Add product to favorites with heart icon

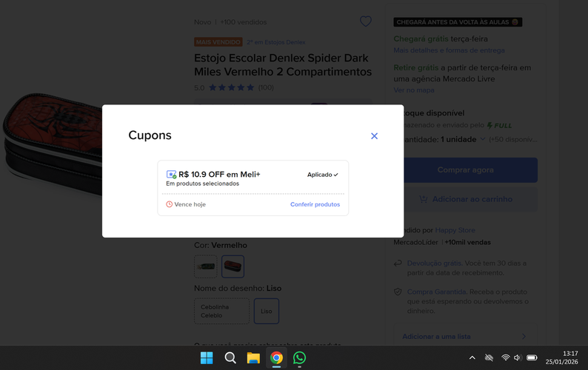[366, 21]
